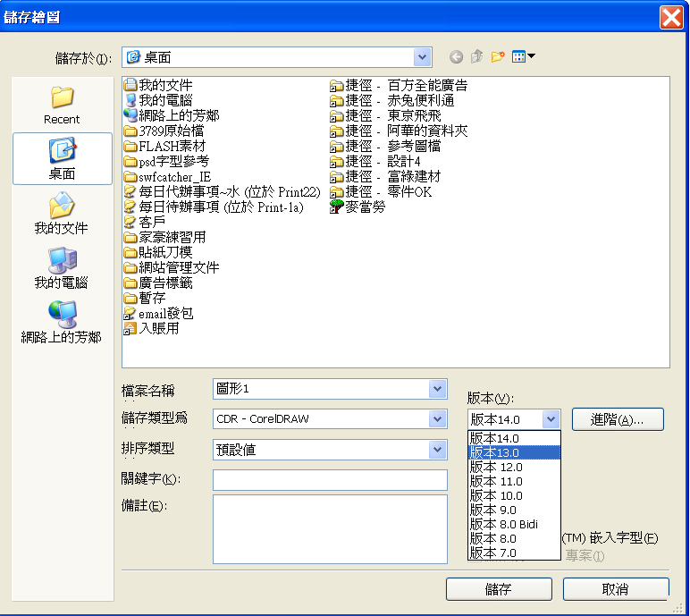Select the 廣告標籤 folder
The height and width of the screenshot is (616, 690).
point(158,283)
